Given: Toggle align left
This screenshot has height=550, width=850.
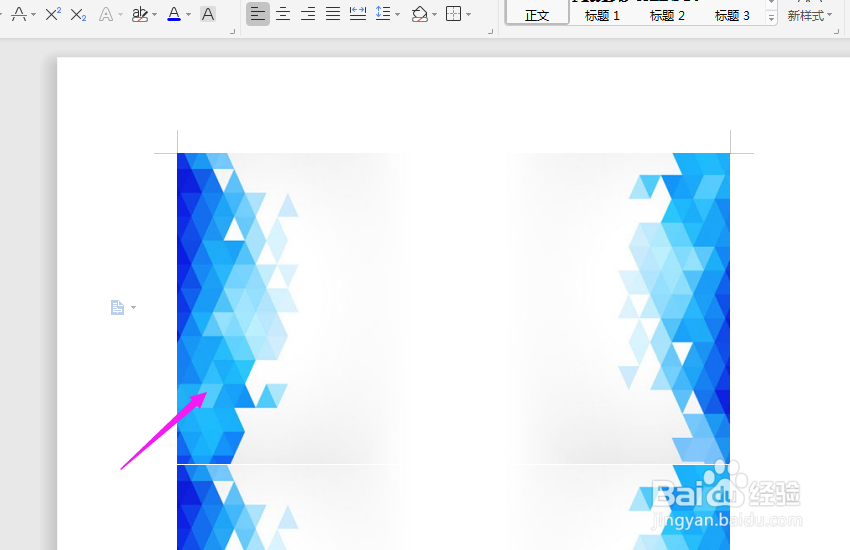Looking at the screenshot, I should click(257, 14).
